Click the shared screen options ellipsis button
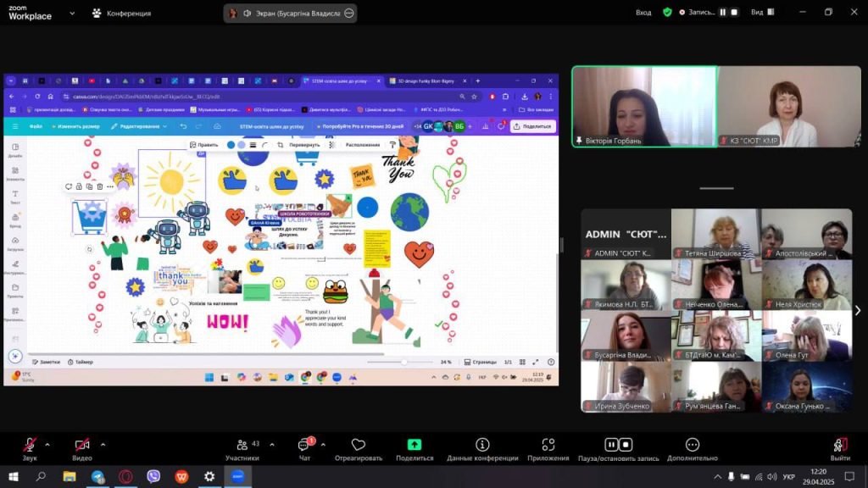 [348, 14]
